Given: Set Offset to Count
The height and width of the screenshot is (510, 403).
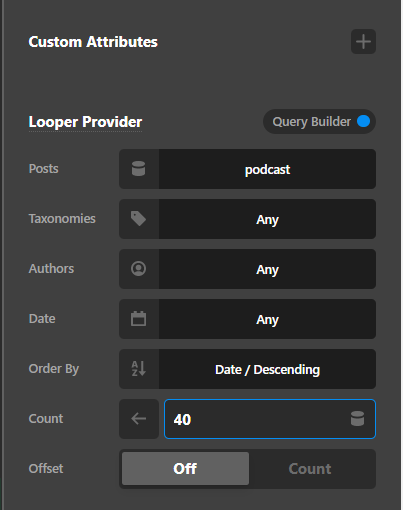Looking at the screenshot, I should pyautogui.click(x=310, y=468).
